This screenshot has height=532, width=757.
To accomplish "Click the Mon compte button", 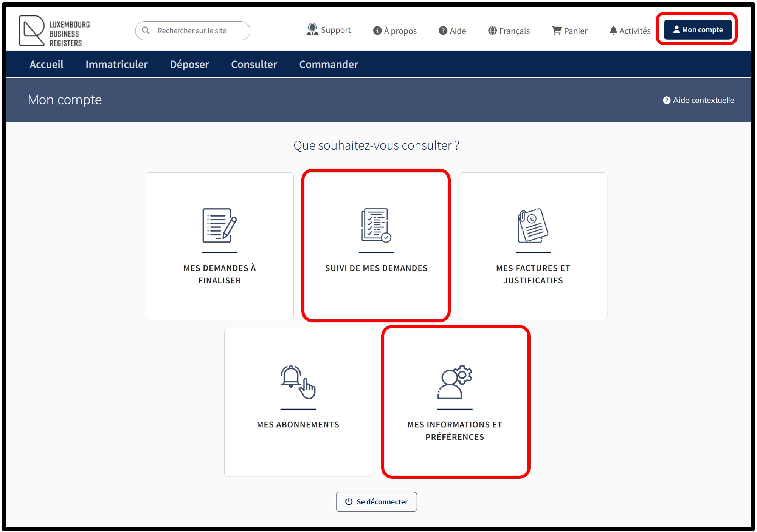I will tap(698, 29).
